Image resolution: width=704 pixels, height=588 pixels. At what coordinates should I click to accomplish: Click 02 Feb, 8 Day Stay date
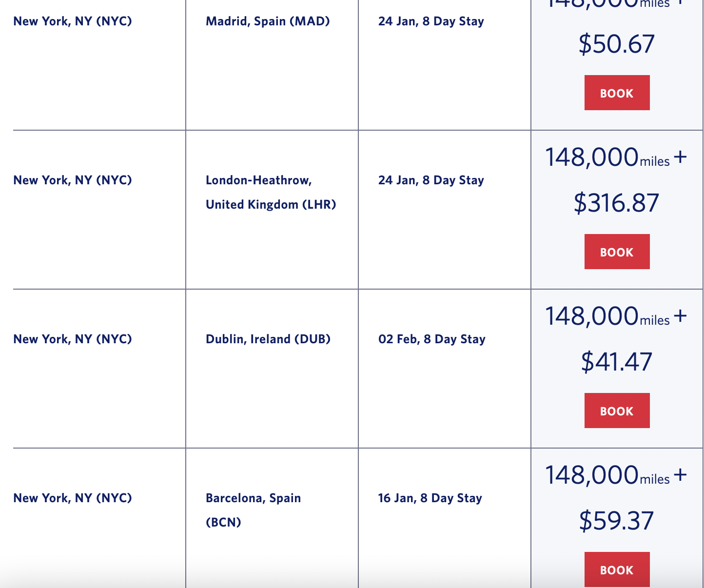[432, 339]
